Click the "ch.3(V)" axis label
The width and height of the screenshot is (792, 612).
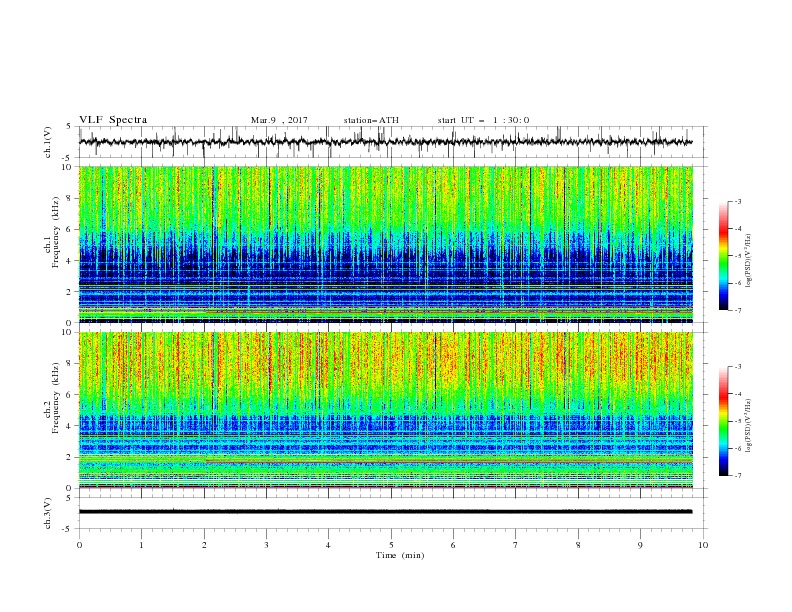pyautogui.click(x=48, y=513)
